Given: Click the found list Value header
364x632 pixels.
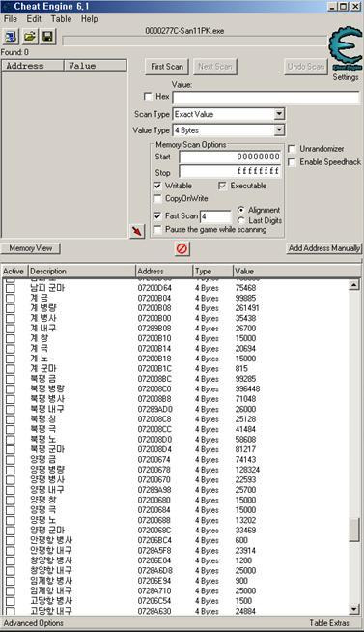Looking at the screenshot, I should coord(96,66).
